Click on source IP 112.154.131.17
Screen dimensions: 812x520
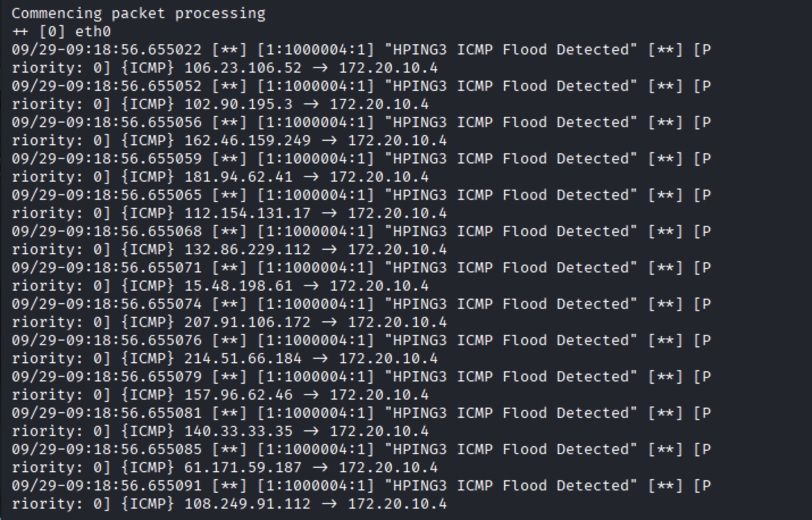point(247,213)
